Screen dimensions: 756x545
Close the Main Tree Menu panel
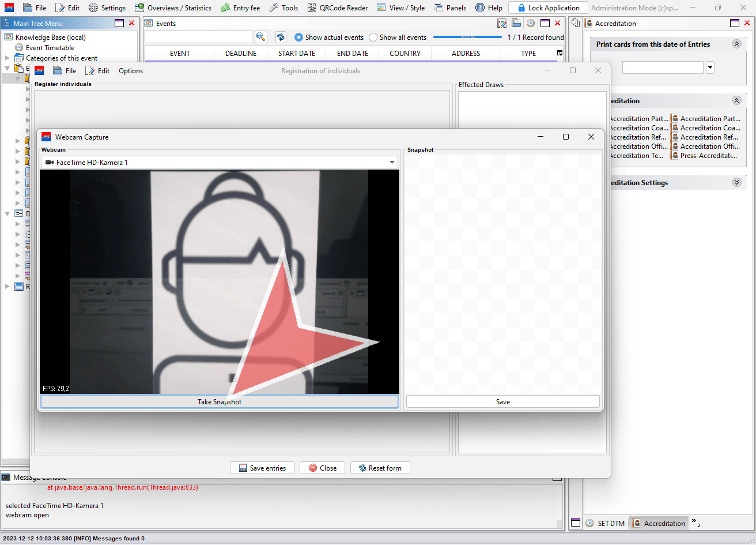tap(131, 23)
